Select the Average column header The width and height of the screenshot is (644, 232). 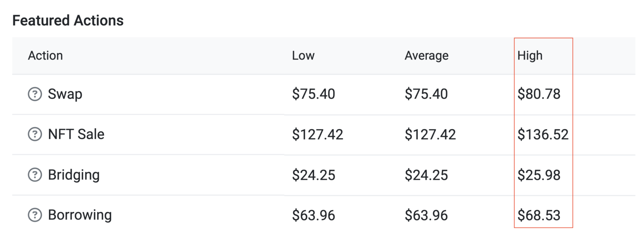[x=426, y=56]
